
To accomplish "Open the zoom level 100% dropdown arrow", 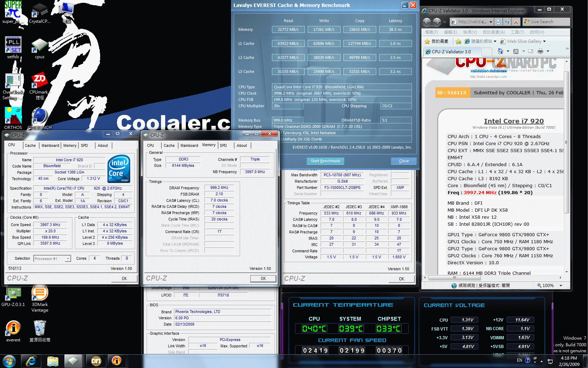I will (x=561, y=285).
